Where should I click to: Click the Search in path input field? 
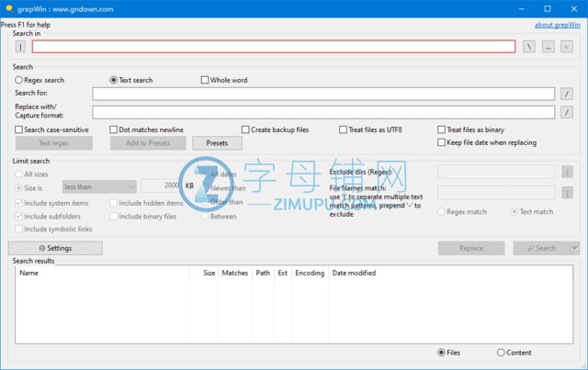[274, 47]
